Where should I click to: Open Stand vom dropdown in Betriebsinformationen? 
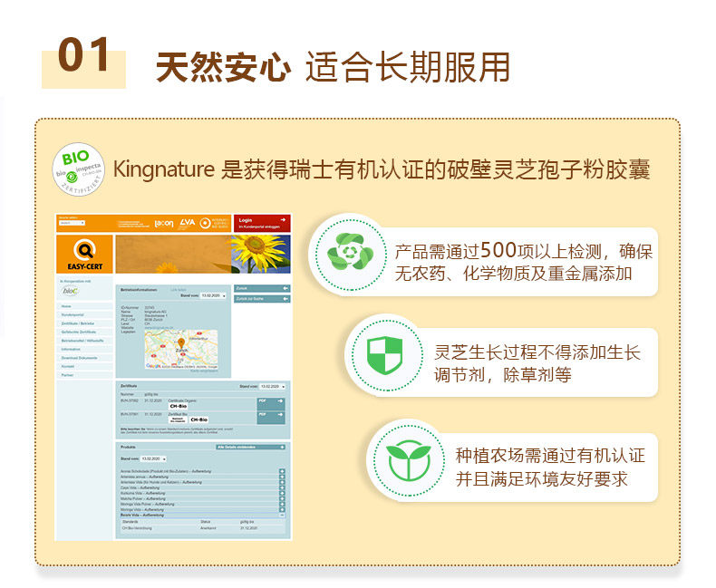coord(213,296)
